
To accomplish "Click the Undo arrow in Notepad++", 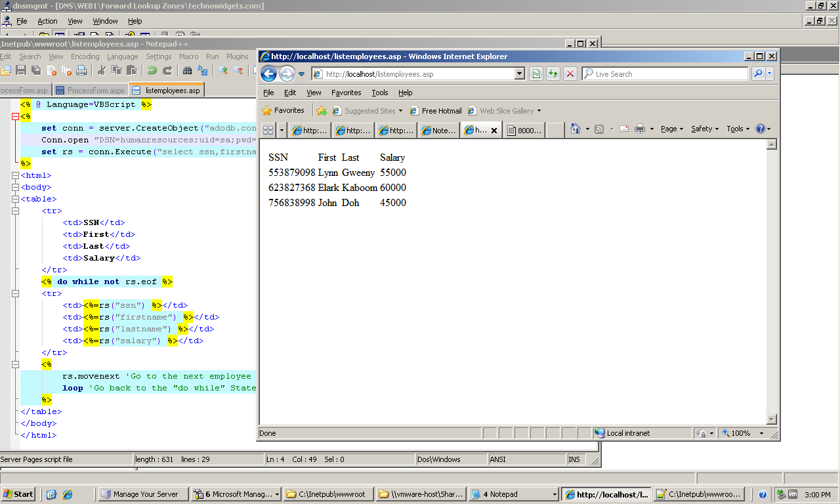I will [x=152, y=71].
